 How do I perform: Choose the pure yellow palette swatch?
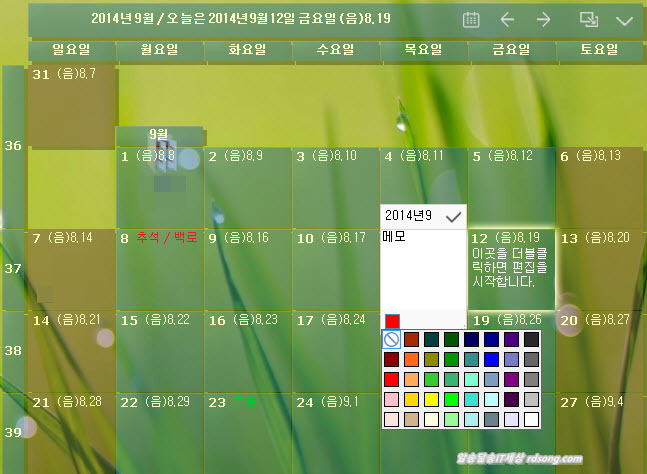tap(431, 399)
